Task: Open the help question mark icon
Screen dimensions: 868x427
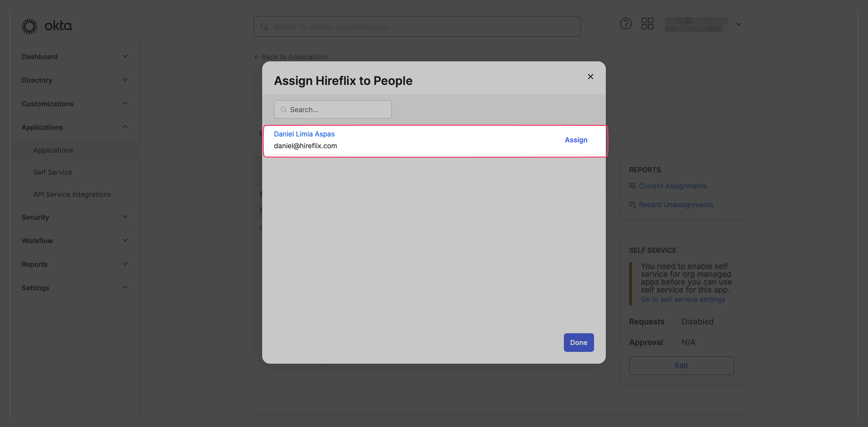Action: (x=626, y=24)
